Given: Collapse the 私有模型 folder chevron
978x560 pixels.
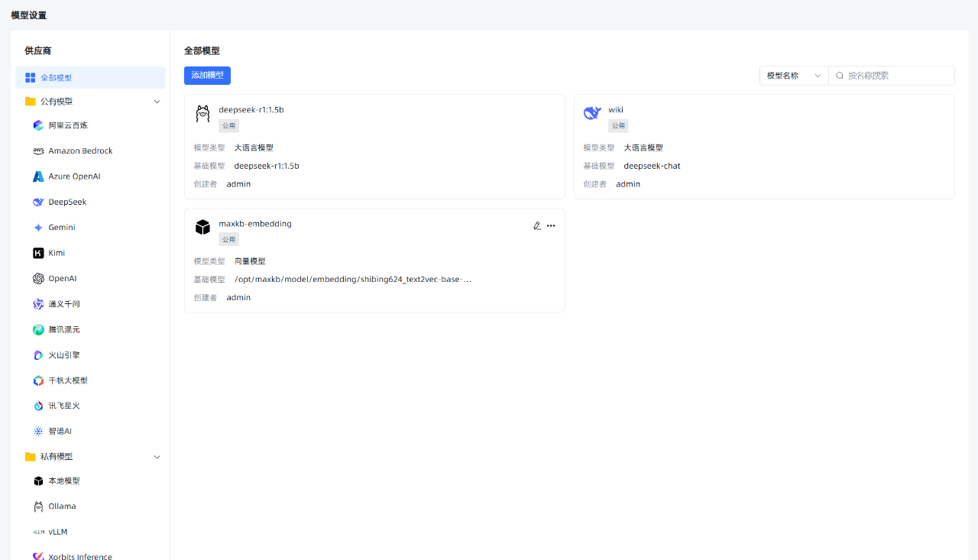Looking at the screenshot, I should point(157,457).
